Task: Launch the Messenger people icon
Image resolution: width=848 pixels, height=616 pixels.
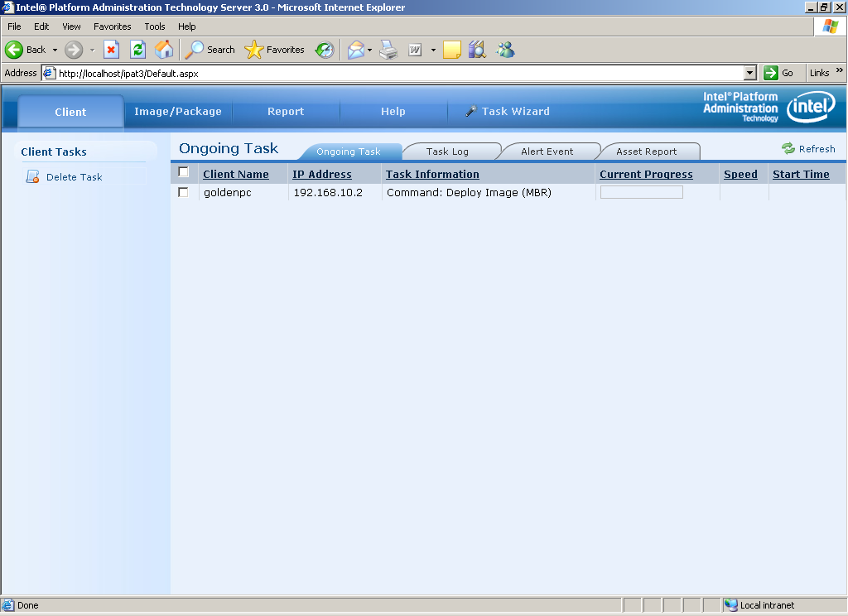Action: pyautogui.click(x=506, y=50)
